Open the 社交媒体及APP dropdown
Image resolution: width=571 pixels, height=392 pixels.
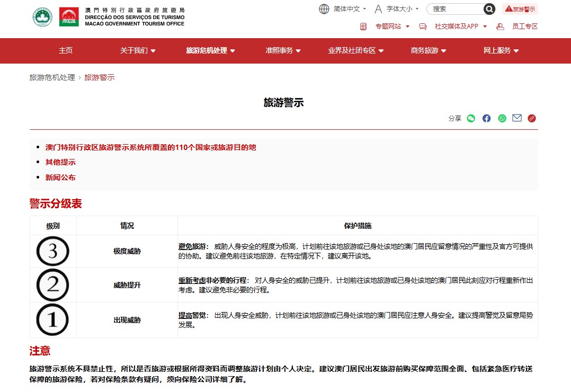(460, 26)
